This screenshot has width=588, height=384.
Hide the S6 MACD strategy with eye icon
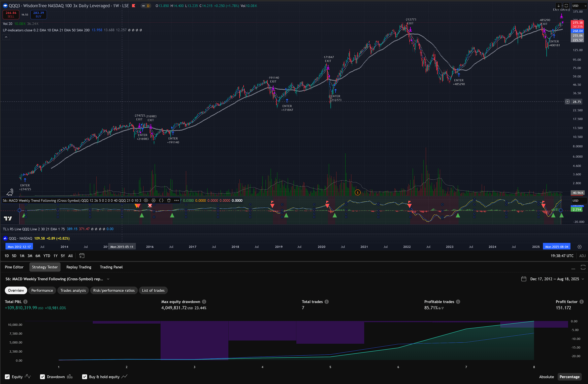(x=146, y=201)
